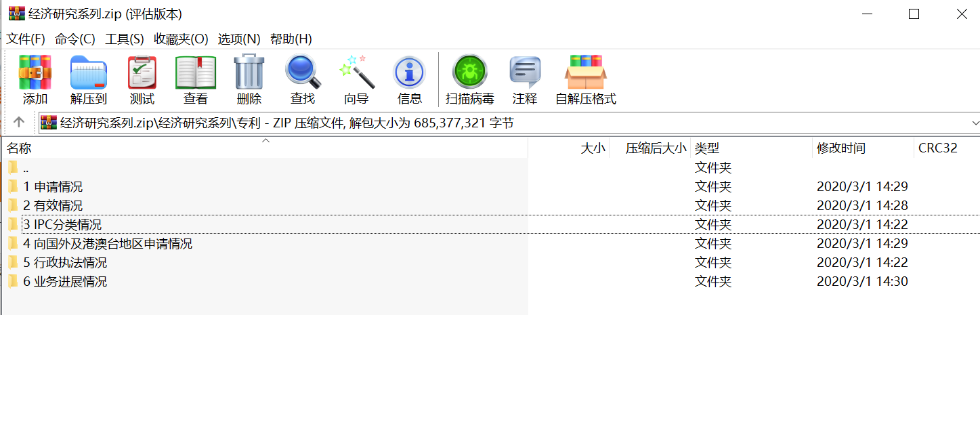
Task: Go up one level arrow button
Action: (x=19, y=122)
